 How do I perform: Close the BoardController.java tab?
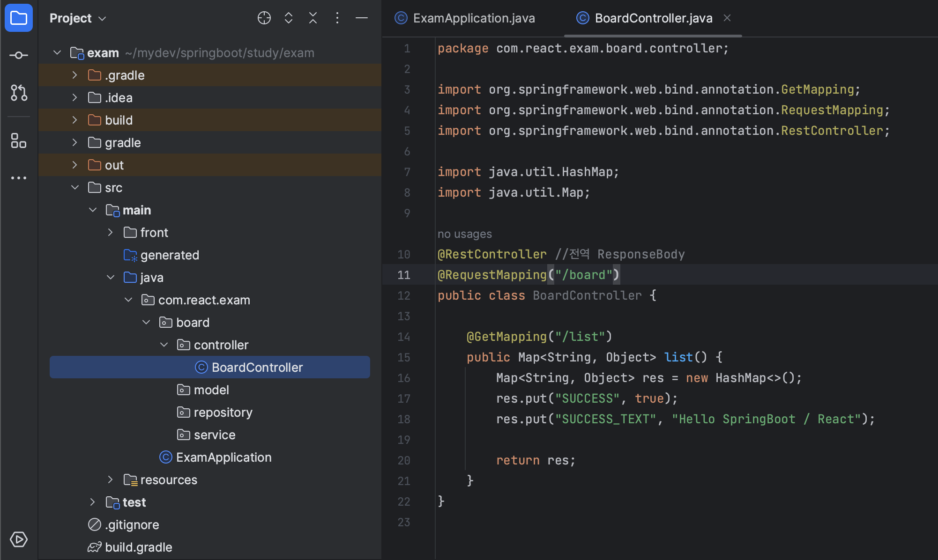coord(727,18)
